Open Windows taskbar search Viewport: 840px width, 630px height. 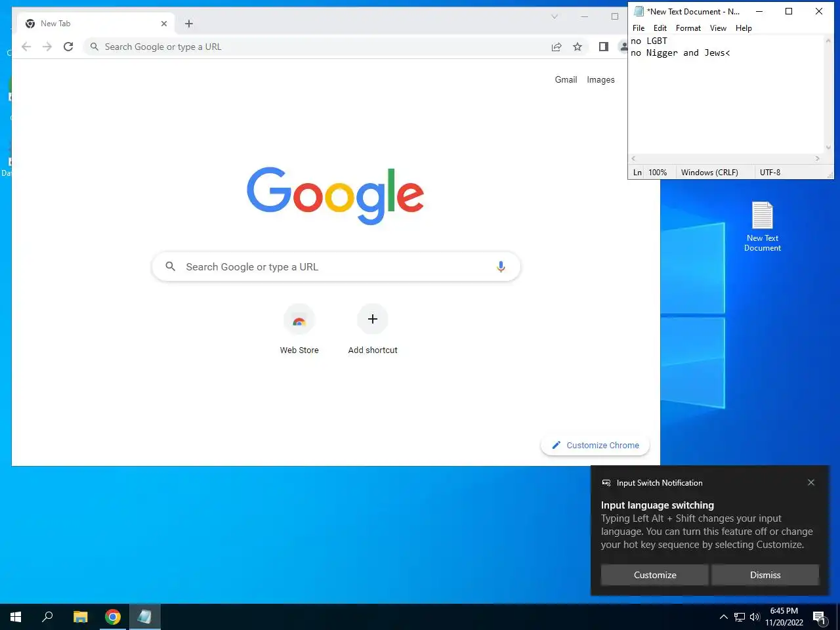pyautogui.click(x=47, y=617)
